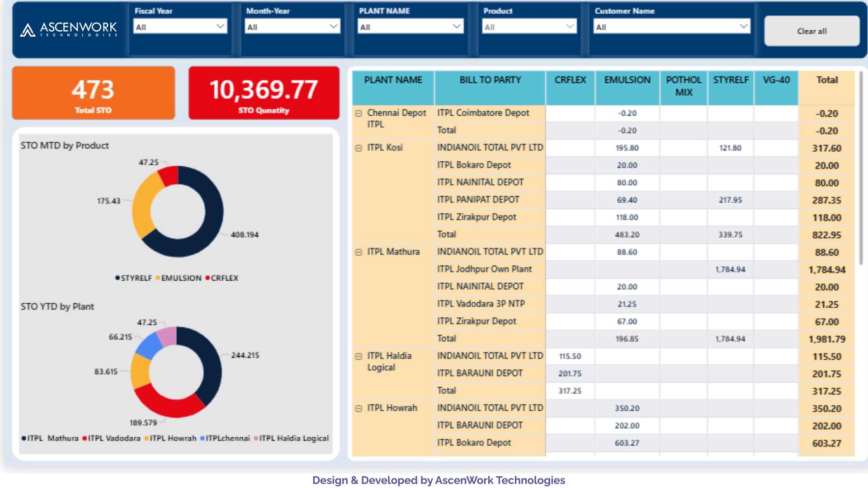Sort by the EMULSION column header

(x=627, y=80)
